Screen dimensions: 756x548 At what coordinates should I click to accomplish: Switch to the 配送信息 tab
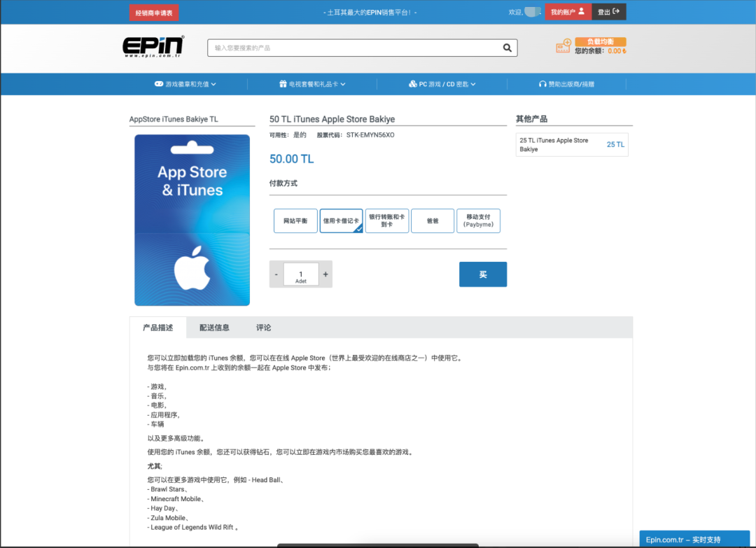coord(215,328)
